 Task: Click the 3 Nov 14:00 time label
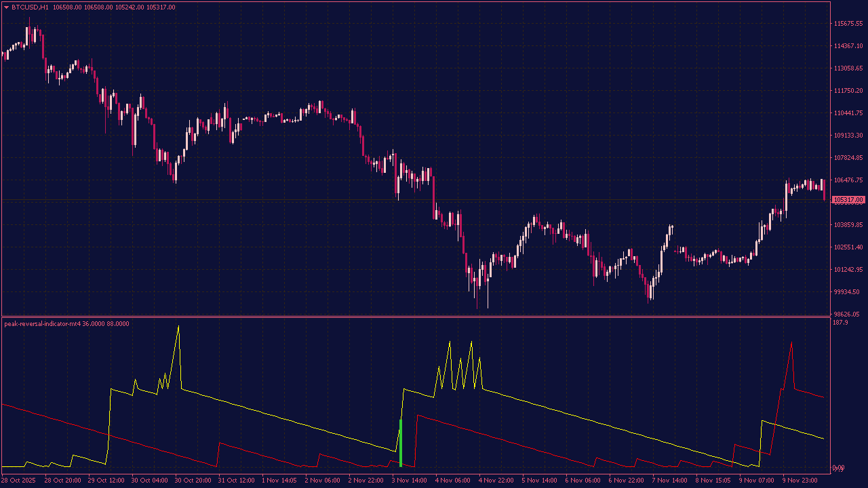tap(410, 479)
